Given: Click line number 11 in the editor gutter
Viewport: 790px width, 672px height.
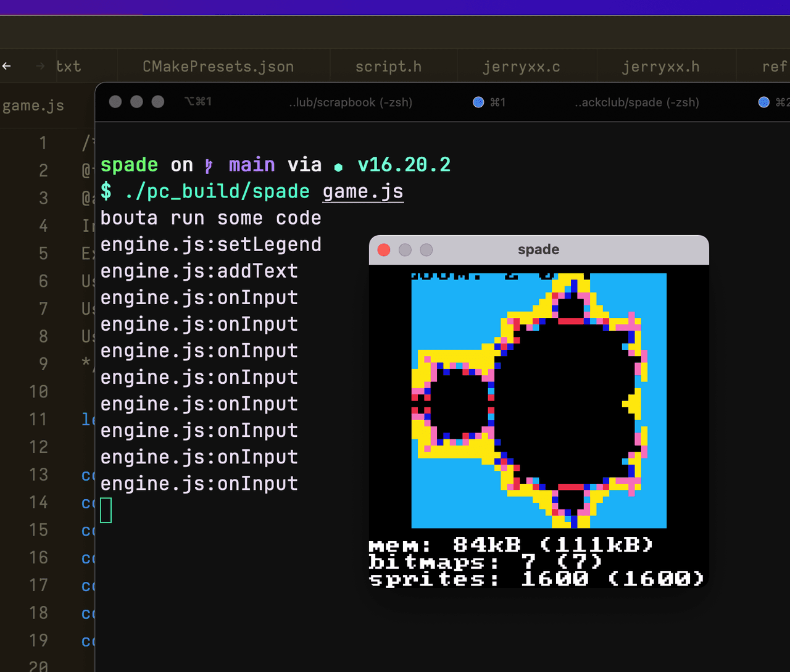Looking at the screenshot, I should click(38, 420).
